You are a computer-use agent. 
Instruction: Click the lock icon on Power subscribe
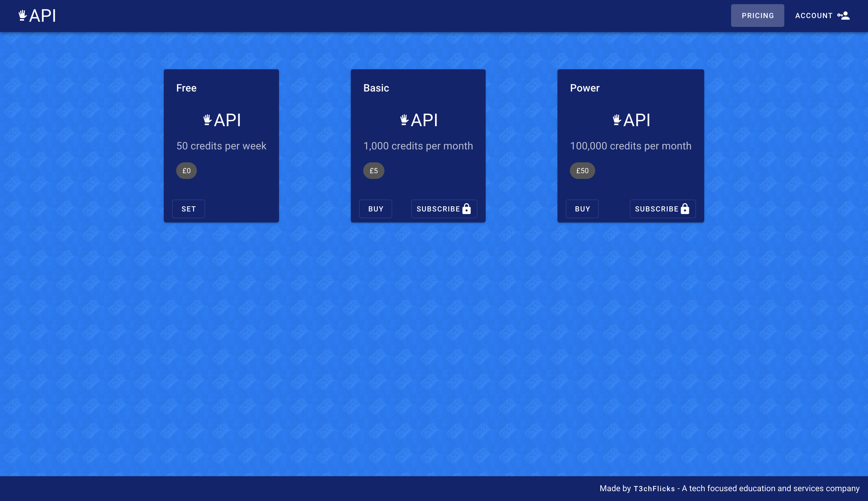(685, 209)
